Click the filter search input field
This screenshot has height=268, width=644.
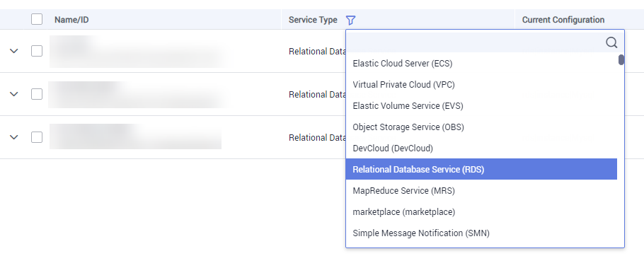[476, 42]
